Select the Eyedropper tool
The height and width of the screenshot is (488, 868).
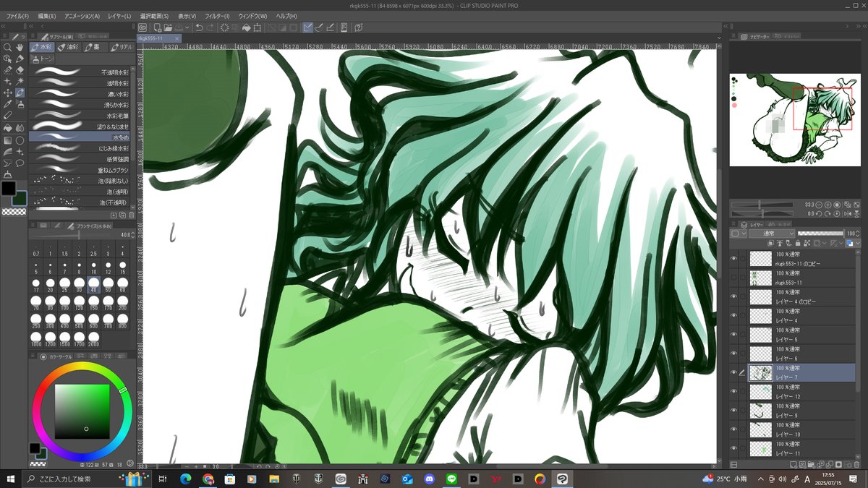point(7,106)
